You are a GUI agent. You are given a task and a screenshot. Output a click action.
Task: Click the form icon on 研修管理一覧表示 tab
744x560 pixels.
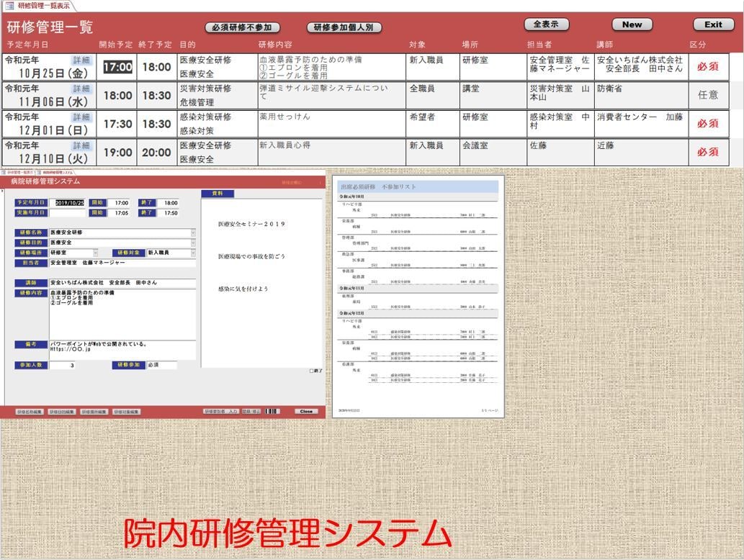tap(9, 6)
